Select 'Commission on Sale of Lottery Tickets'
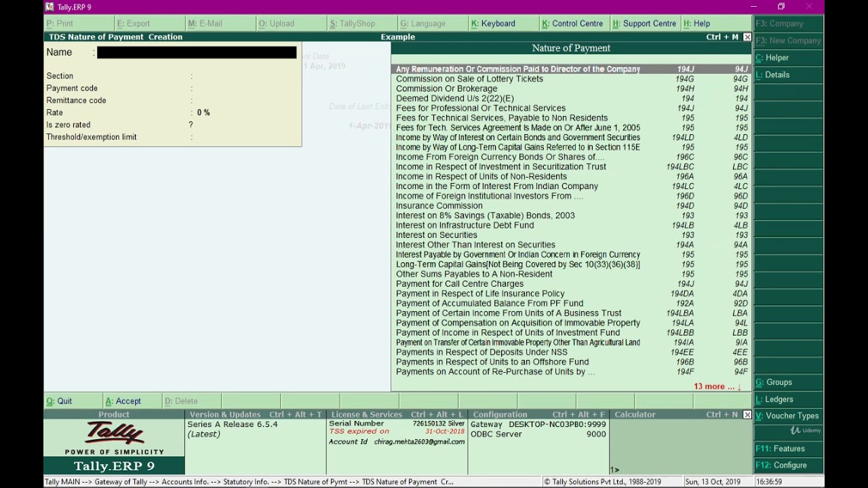This screenshot has width=868, height=488. [572, 79]
